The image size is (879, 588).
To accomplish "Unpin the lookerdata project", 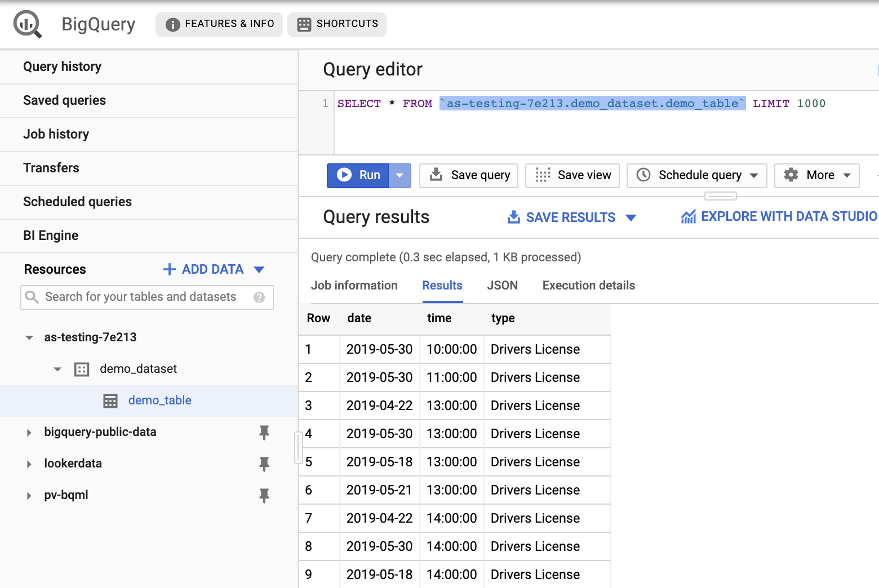I will [x=264, y=464].
